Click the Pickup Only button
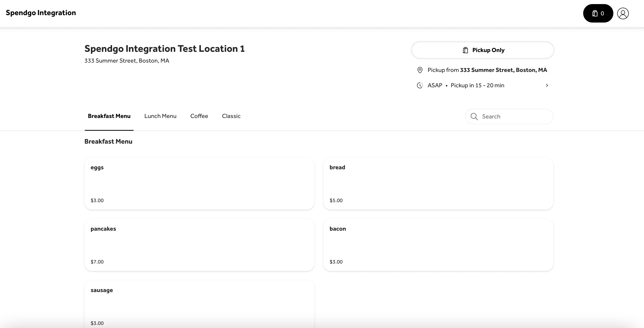This screenshot has height=328, width=644. 482,50
